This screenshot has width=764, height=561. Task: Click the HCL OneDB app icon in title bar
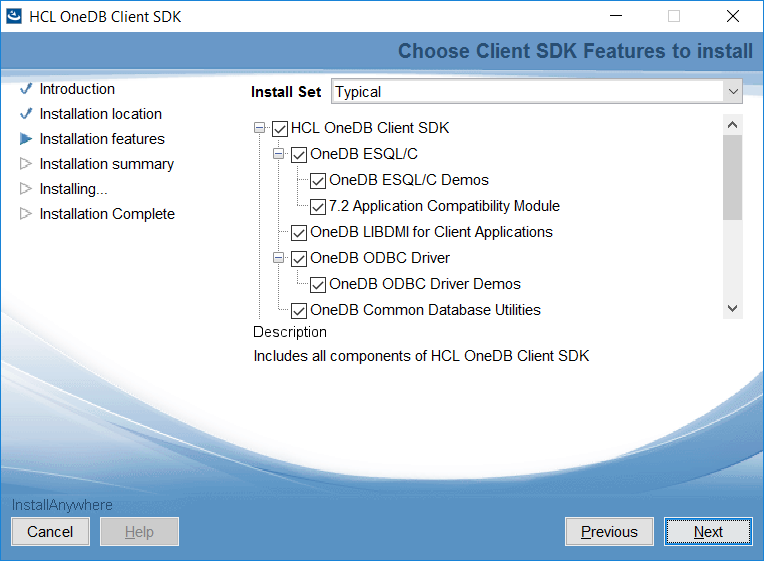(14, 16)
